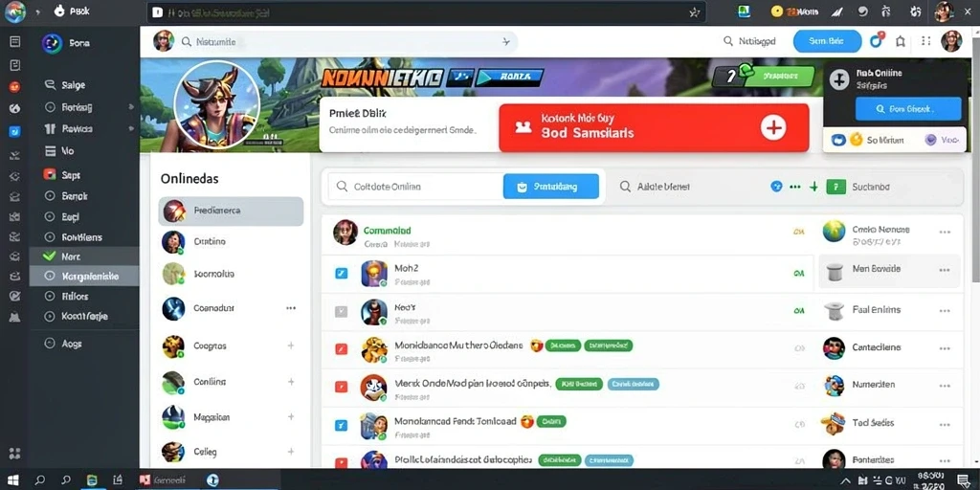
Task: Open Bona in the sidebar
Action: tap(66, 43)
